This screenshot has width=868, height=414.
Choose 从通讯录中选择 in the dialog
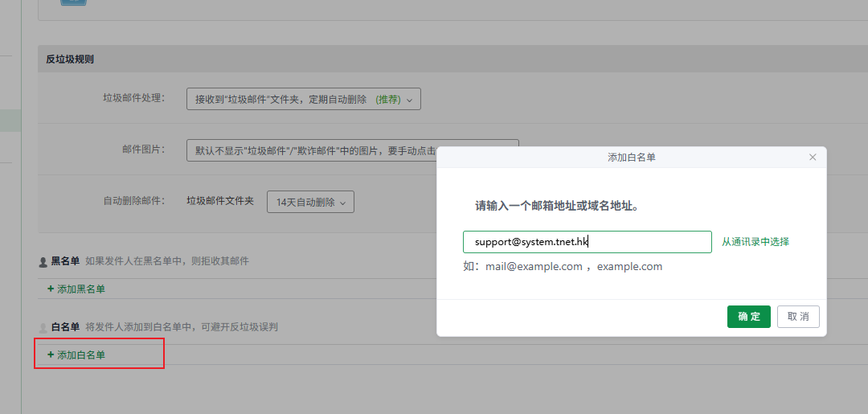pyautogui.click(x=755, y=242)
